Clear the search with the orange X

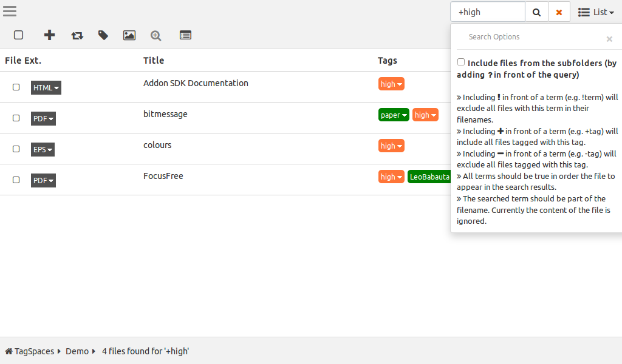point(559,12)
